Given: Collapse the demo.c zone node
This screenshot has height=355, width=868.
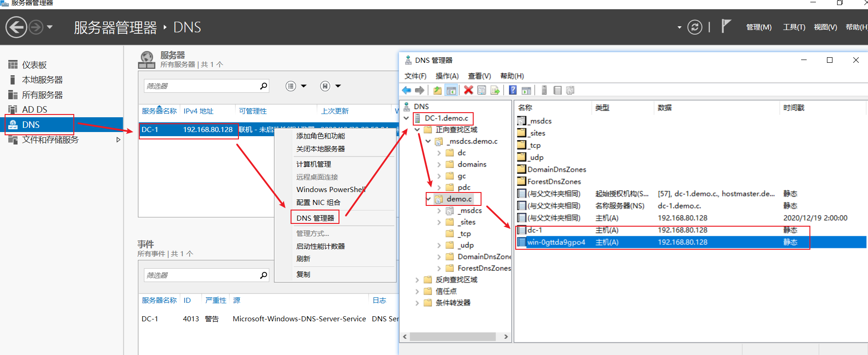Looking at the screenshot, I should (x=428, y=199).
